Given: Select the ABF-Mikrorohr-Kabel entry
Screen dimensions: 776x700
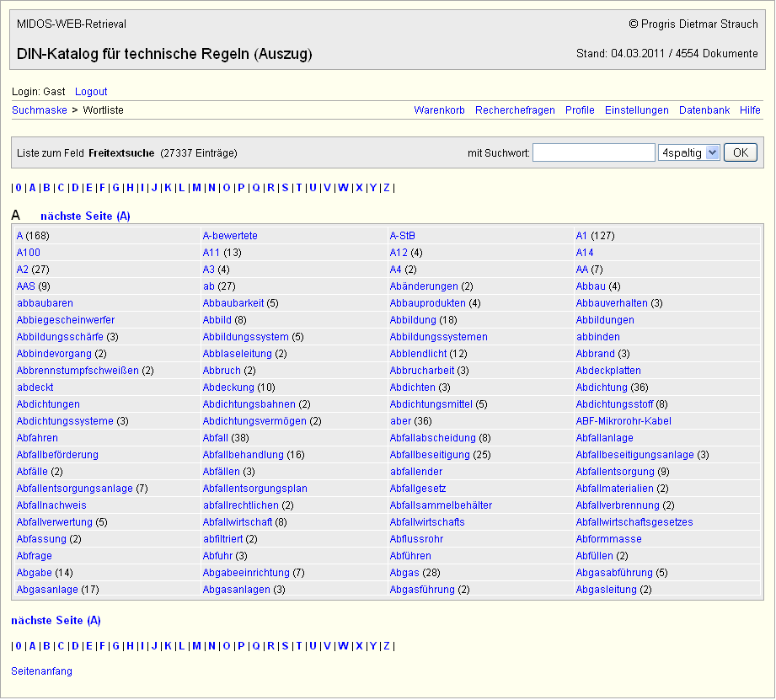Looking at the screenshot, I should [623, 421].
